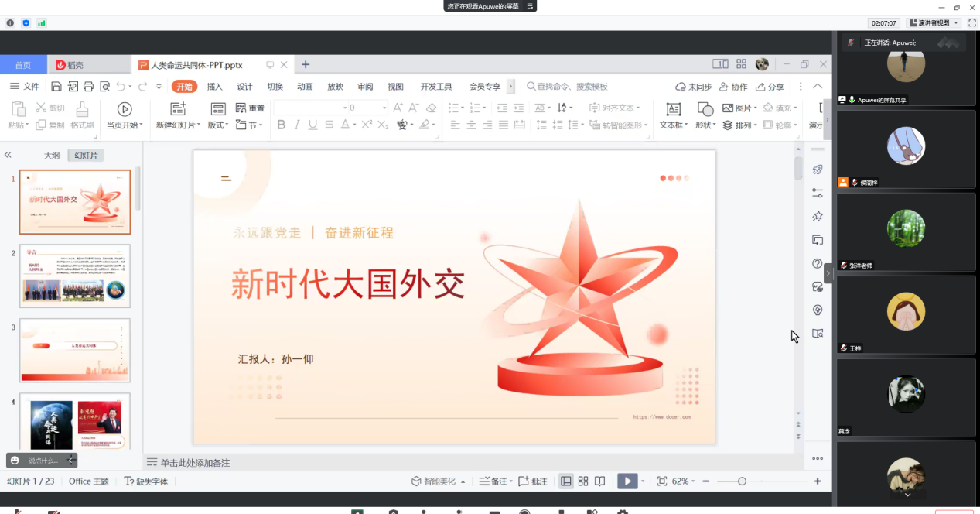
Task: Click the 协作 collaborate button
Action: click(x=734, y=87)
